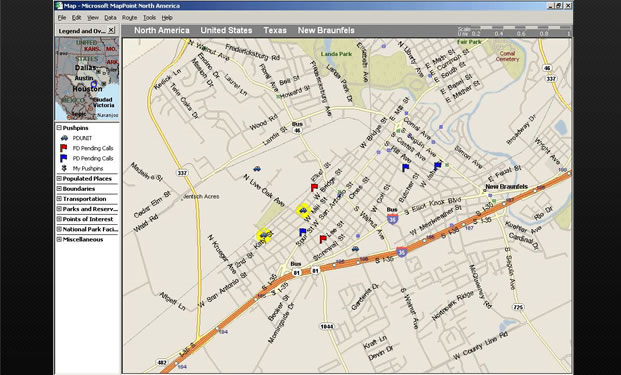Click the overview map thumbnail
Screen dimensions: 621x375
tap(87, 79)
